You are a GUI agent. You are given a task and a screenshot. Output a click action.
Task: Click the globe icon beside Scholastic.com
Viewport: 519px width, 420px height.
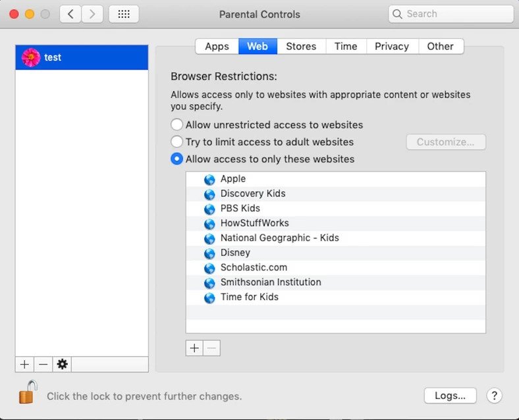(209, 268)
